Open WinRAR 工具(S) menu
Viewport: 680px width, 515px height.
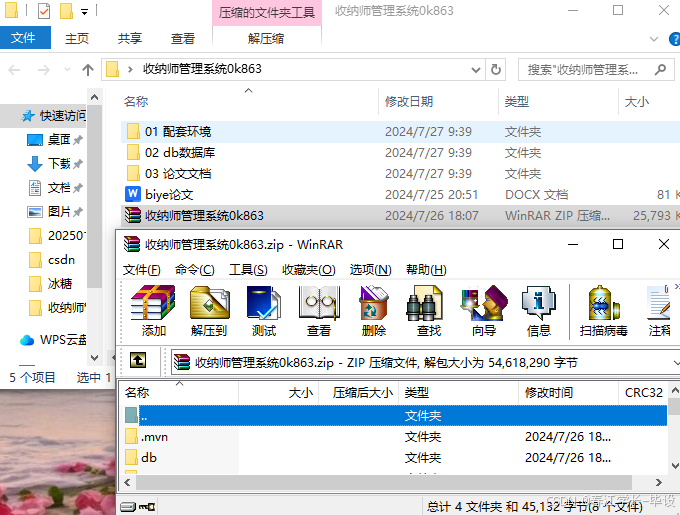(248, 270)
